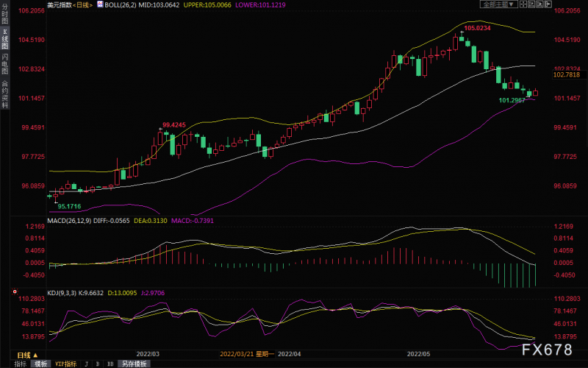Click the BB template button
Screen dimensions: 588x368
(110, 364)
